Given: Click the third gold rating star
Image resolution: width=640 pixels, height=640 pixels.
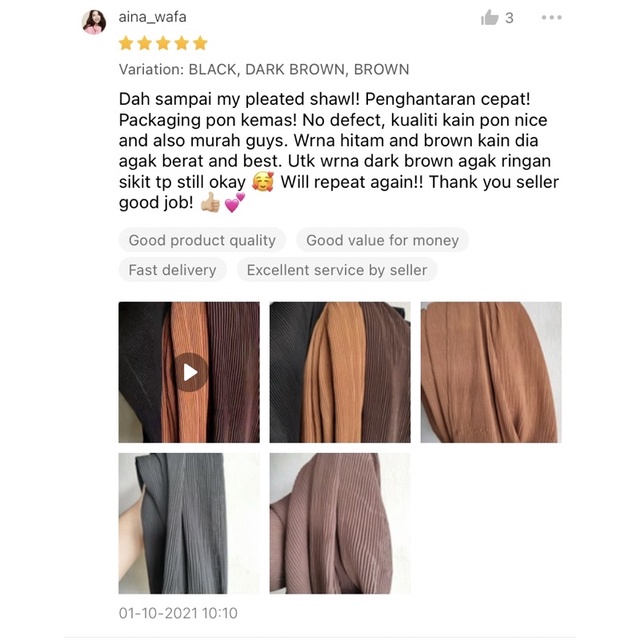Looking at the screenshot, I should pos(163,43).
